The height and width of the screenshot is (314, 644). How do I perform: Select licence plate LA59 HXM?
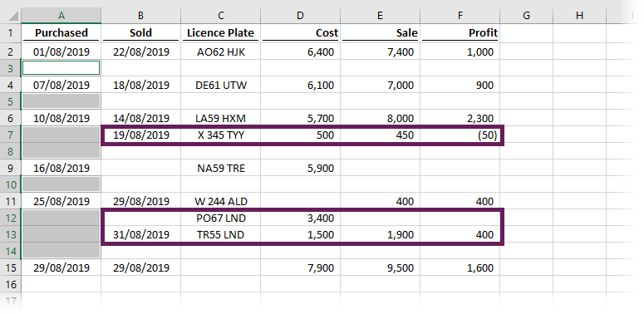(x=220, y=118)
